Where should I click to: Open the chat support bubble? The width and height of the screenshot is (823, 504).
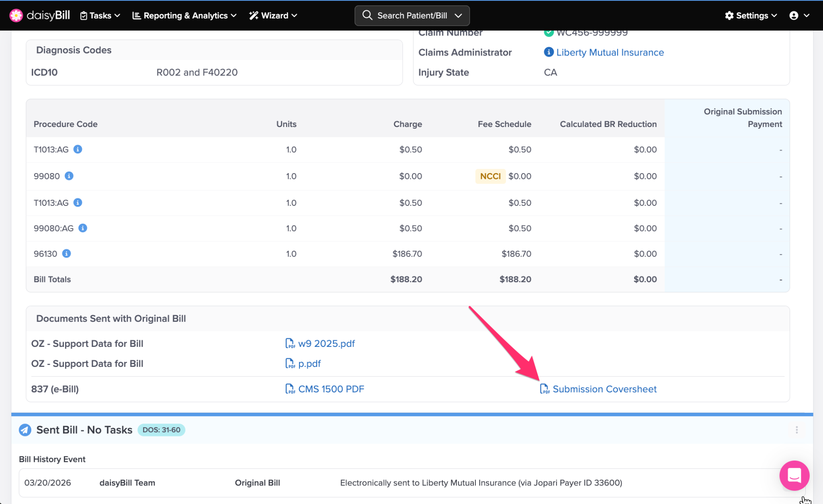794,475
